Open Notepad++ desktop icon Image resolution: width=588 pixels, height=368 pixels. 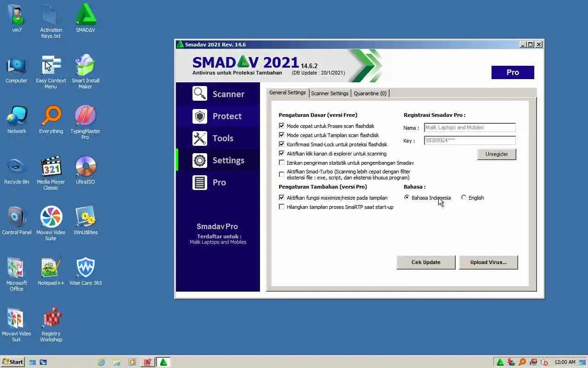(51, 272)
